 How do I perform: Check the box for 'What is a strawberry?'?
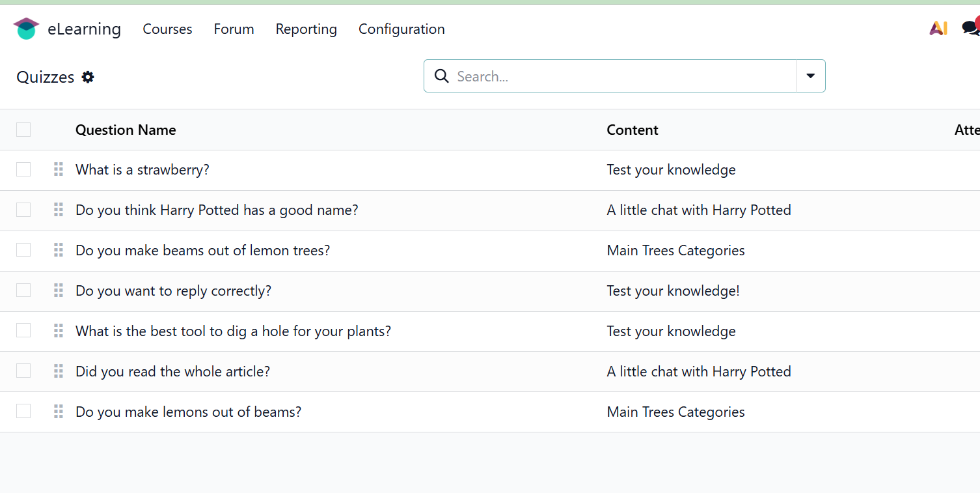pos(23,169)
